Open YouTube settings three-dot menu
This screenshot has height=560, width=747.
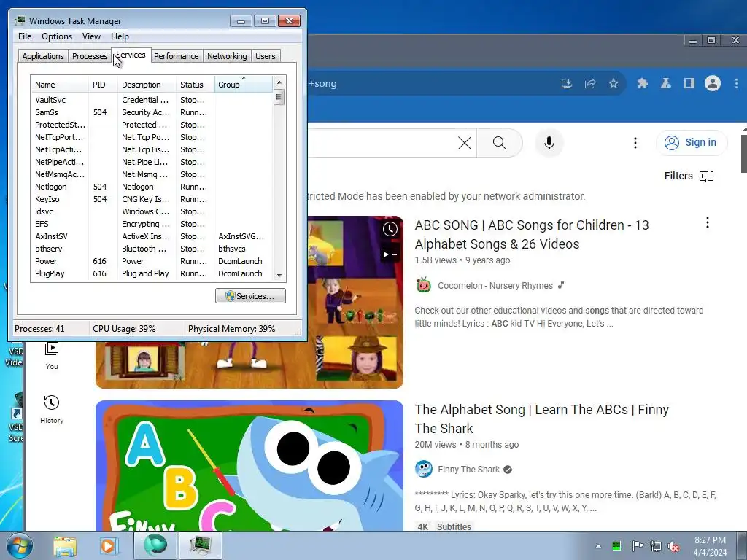pyautogui.click(x=635, y=143)
